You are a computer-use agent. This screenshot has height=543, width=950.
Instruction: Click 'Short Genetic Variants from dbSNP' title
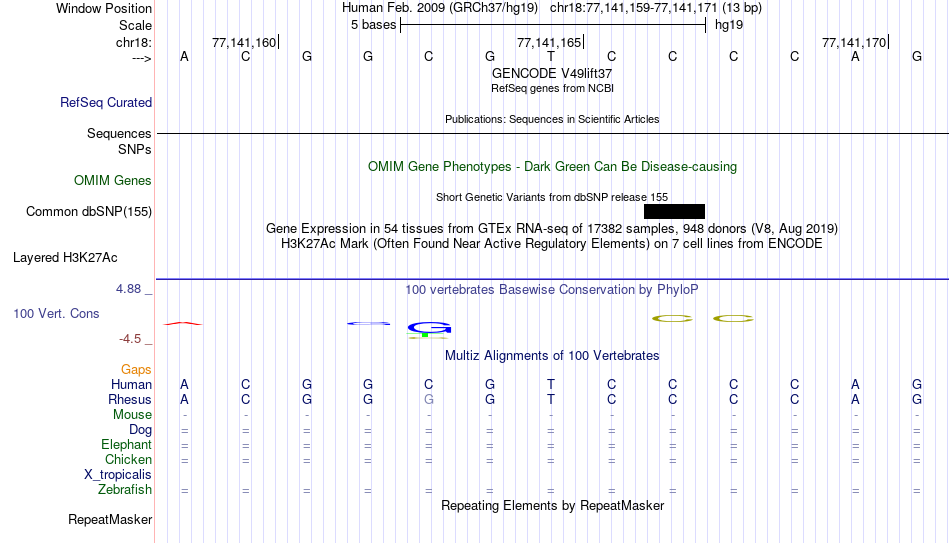pos(552,197)
